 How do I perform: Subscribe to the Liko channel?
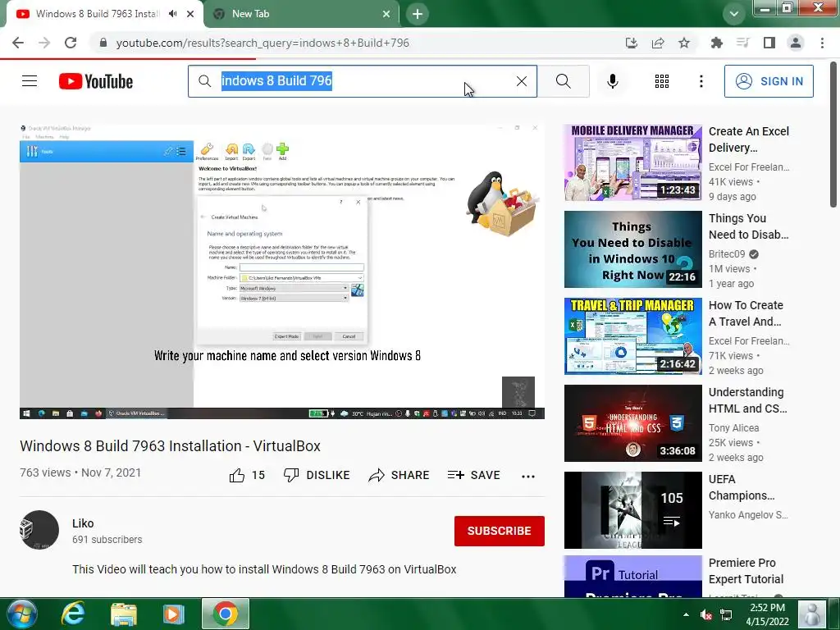pos(500,531)
